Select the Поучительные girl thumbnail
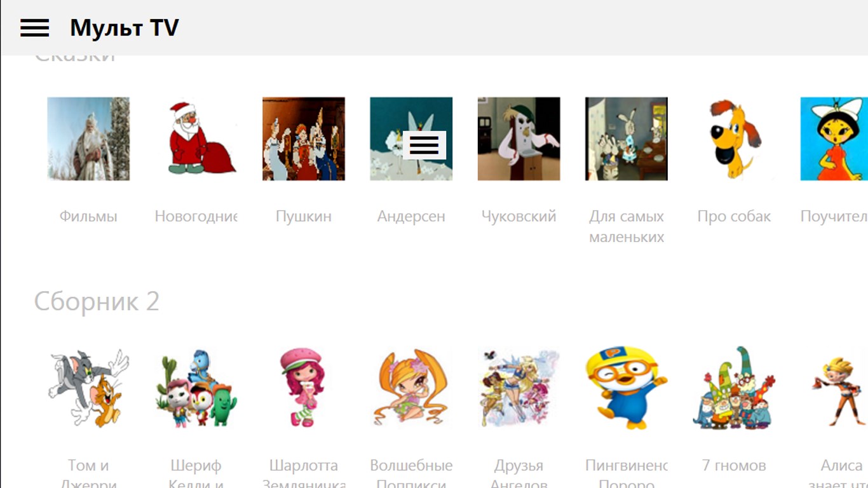868x488 pixels. (x=834, y=139)
